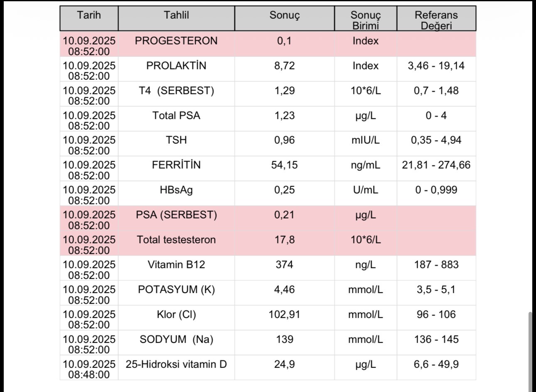Click the Vitamin B12 reference range 187 - 883
536x392 pixels.
436,265
